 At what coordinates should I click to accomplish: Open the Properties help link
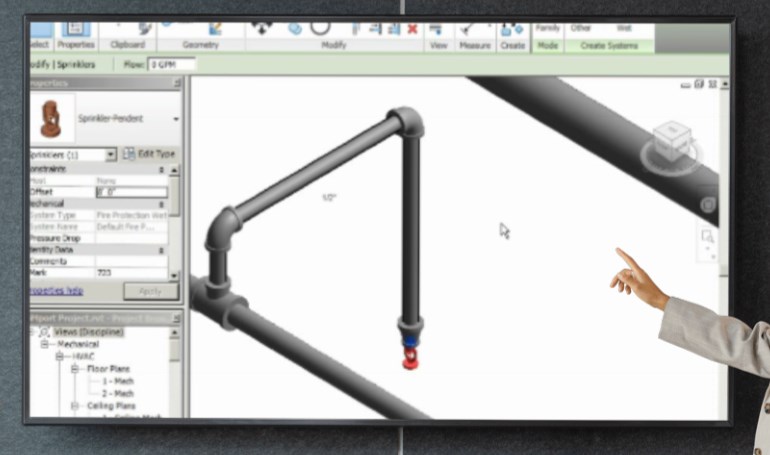pos(56,291)
